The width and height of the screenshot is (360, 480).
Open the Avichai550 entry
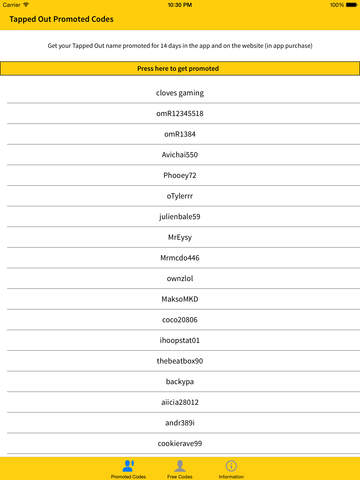(x=180, y=155)
